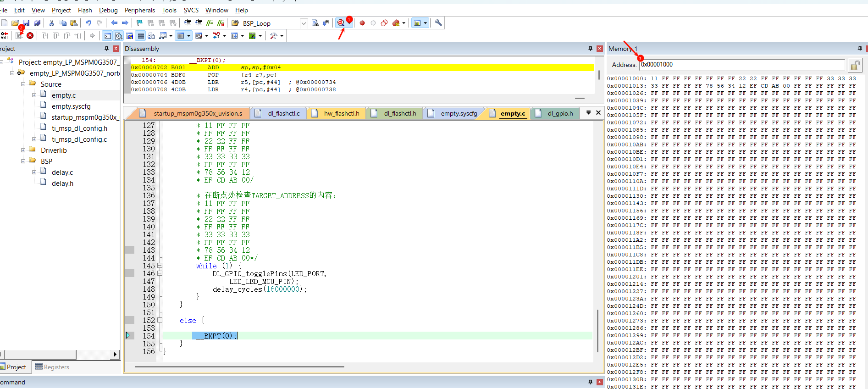
Task: Stop execution with the red X icon
Action: [30, 36]
